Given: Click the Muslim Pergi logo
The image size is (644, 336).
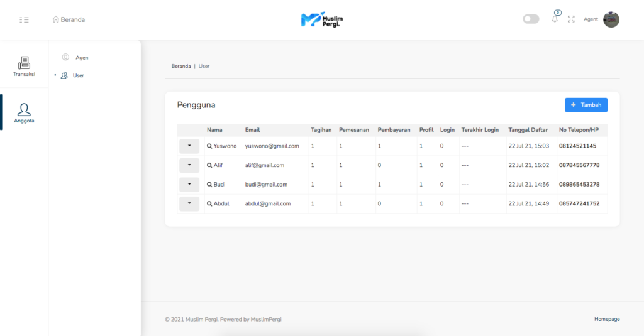Looking at the screenshot, I should pos(322,19).
